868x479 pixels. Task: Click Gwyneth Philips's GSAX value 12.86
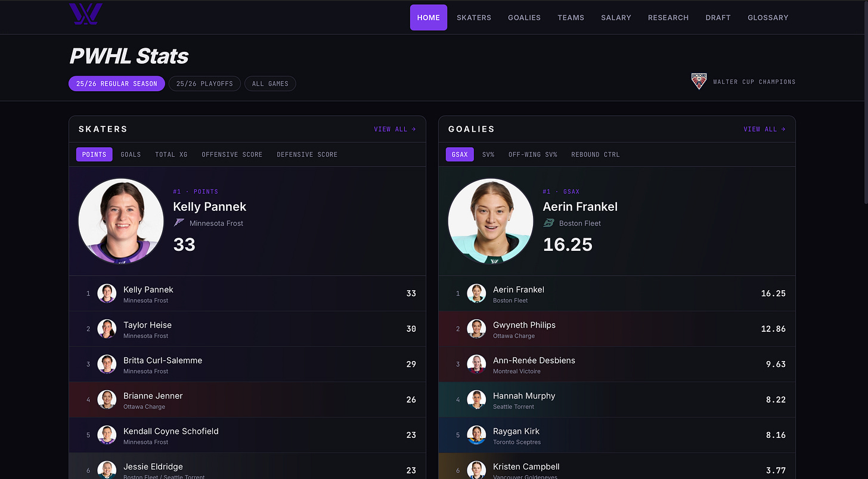[x=773, y=329]
